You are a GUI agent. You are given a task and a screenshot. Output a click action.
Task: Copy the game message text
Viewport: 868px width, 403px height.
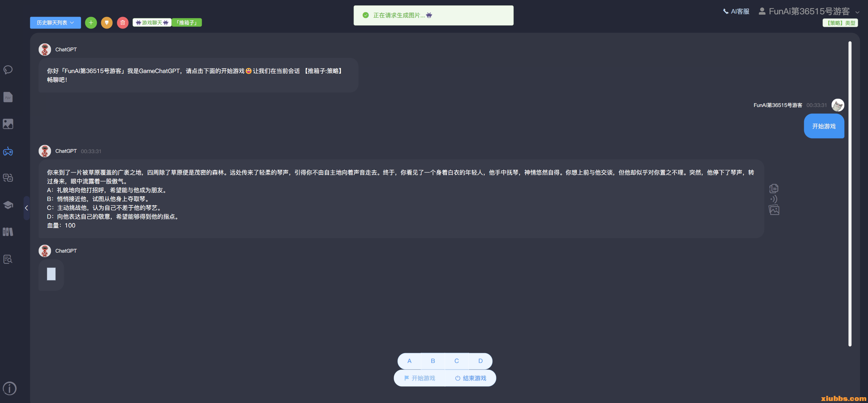(774, 188)
